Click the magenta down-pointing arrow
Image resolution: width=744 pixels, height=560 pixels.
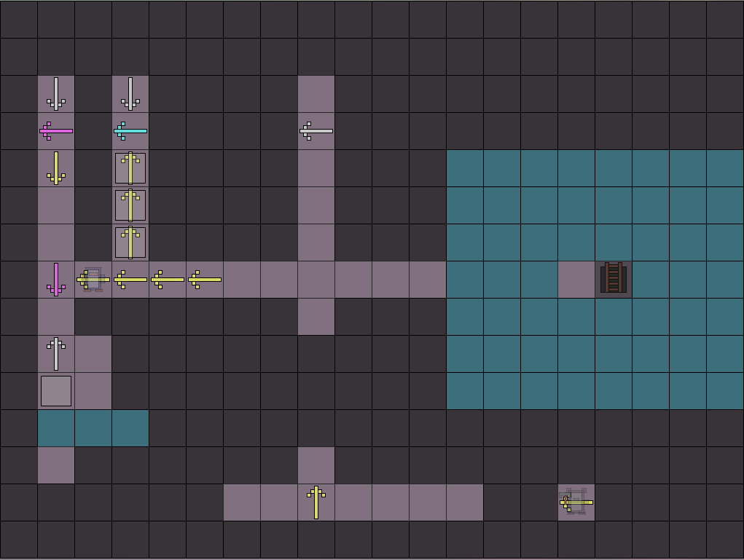coord(56,280)
